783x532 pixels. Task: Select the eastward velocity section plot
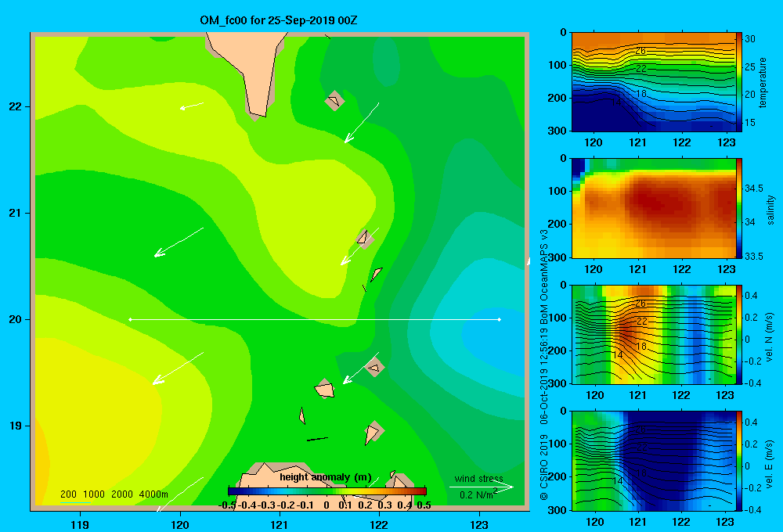pyautogui.click(x=654, y=461)
